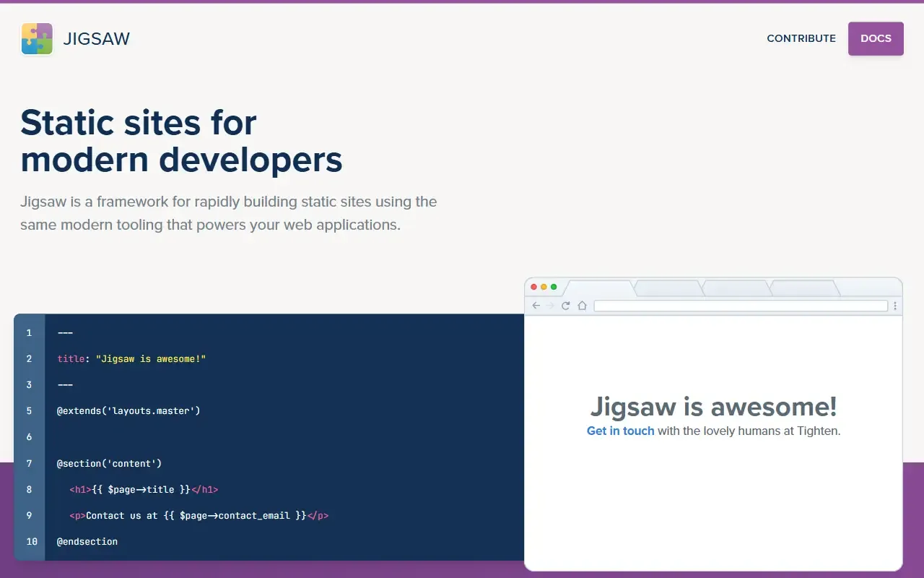Click the red close dot in the mock browser
This screenshot has height=578, width=924.
click(534, 287)
